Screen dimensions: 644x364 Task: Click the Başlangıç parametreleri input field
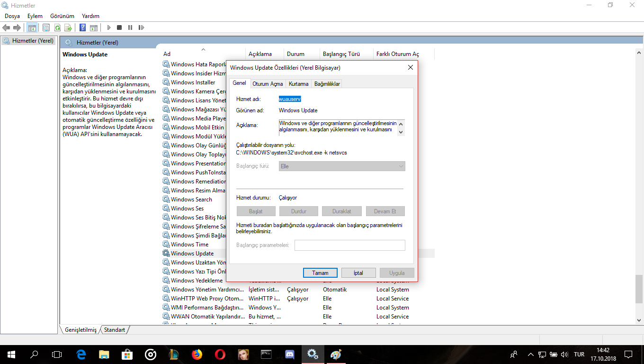point(350,245)
